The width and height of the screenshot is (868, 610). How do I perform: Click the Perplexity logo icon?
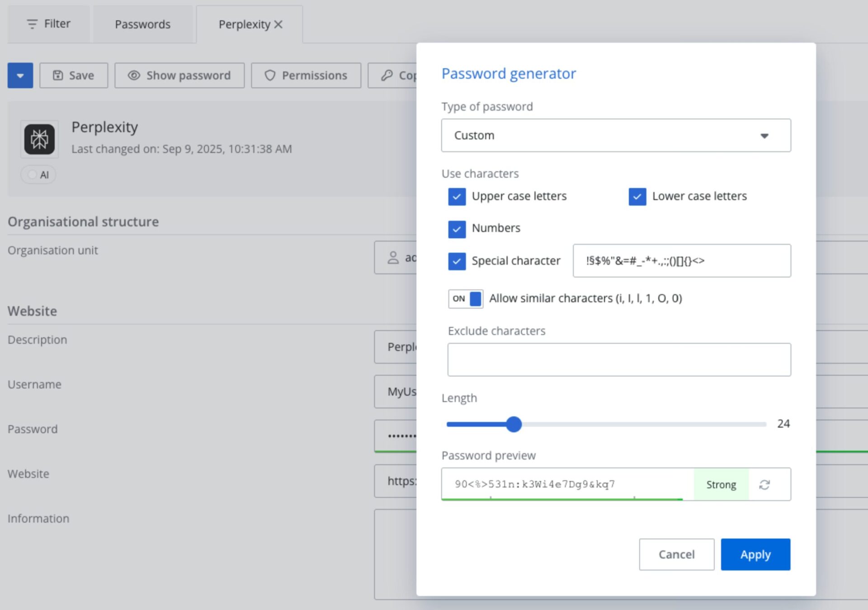click(x=39, y=139)
